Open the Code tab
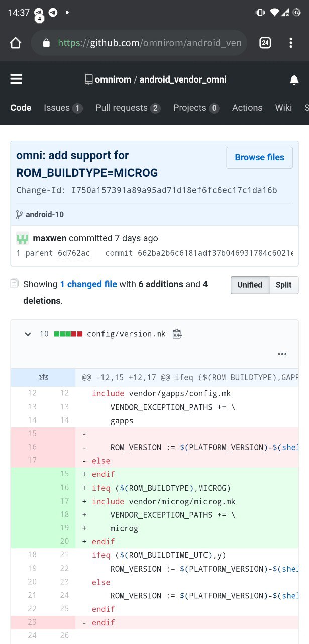Viewport: 309px width, 644px height. tap(21, 108)
